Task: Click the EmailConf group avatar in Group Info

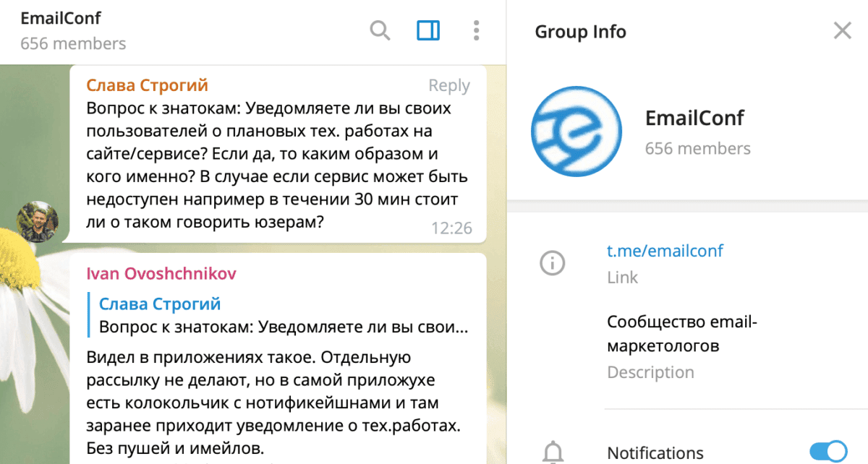Action: pyautogui.click(x=576, y=131)
